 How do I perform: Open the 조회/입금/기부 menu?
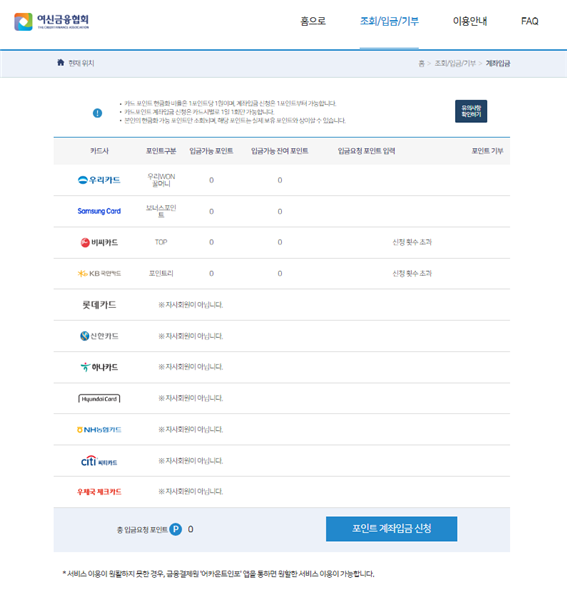pyautogui.click(x=389, y=21)
